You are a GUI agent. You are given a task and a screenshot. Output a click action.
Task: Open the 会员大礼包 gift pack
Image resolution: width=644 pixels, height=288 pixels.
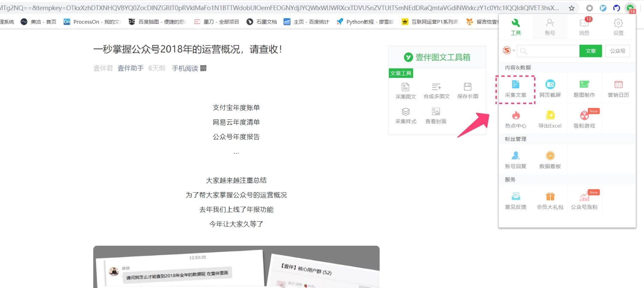point(550,201)
